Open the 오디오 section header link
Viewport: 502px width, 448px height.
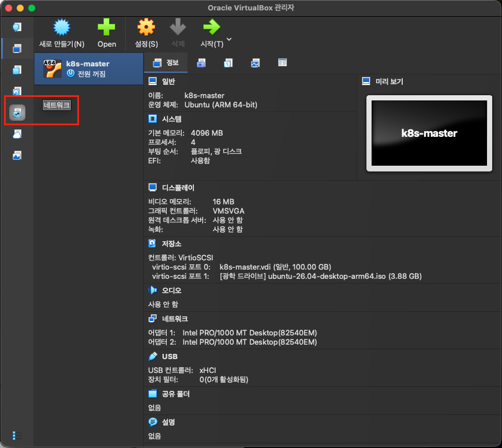pos(171,290)
